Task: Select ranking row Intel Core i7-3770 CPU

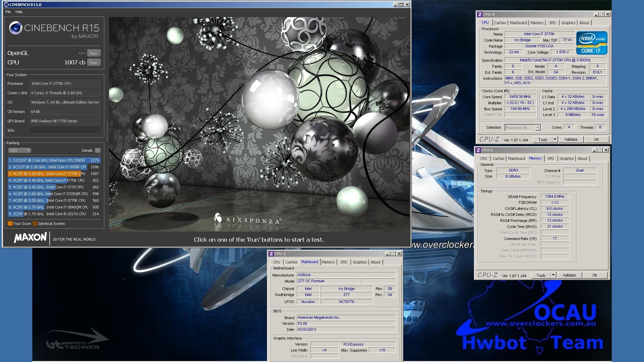Action: click(x=54, y=187)
